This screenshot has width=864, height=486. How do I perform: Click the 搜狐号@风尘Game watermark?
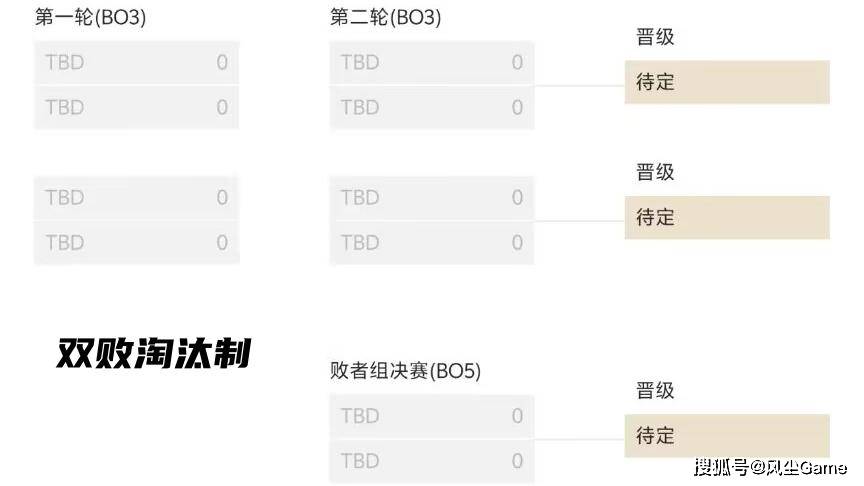click(769, 467)
